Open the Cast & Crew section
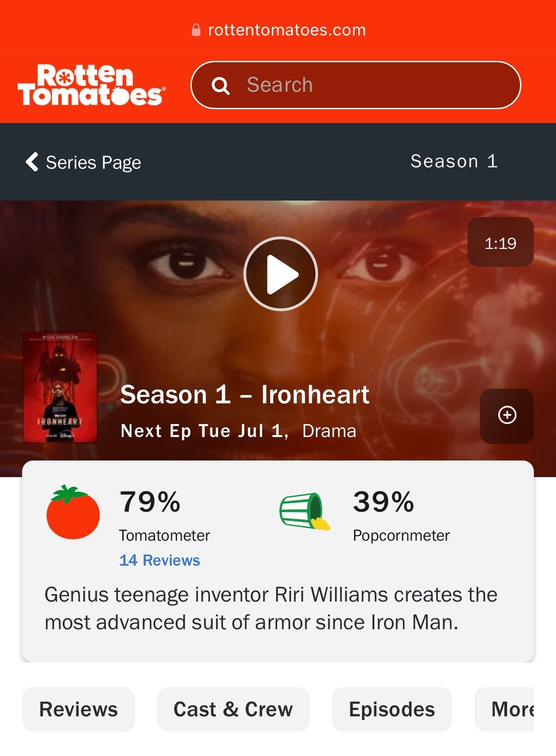Viewport: 556px width, 756px height. (233, 709)
